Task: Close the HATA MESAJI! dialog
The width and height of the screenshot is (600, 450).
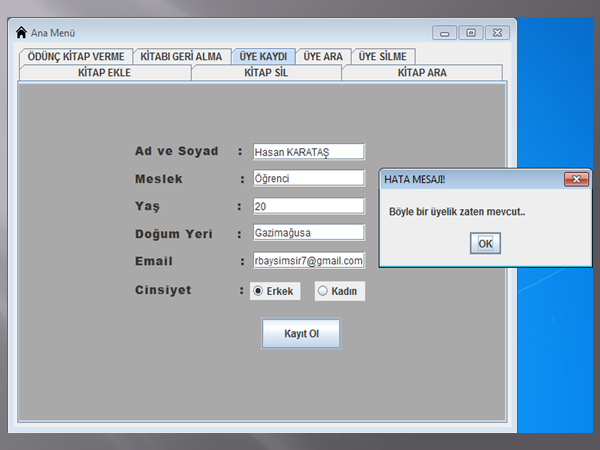Action: coord(576,179)
